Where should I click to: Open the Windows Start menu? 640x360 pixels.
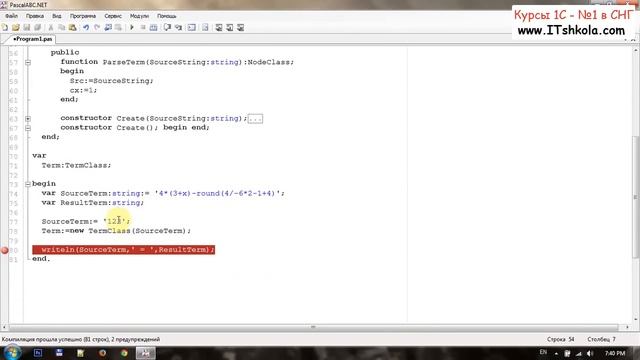tap(12, 353)
